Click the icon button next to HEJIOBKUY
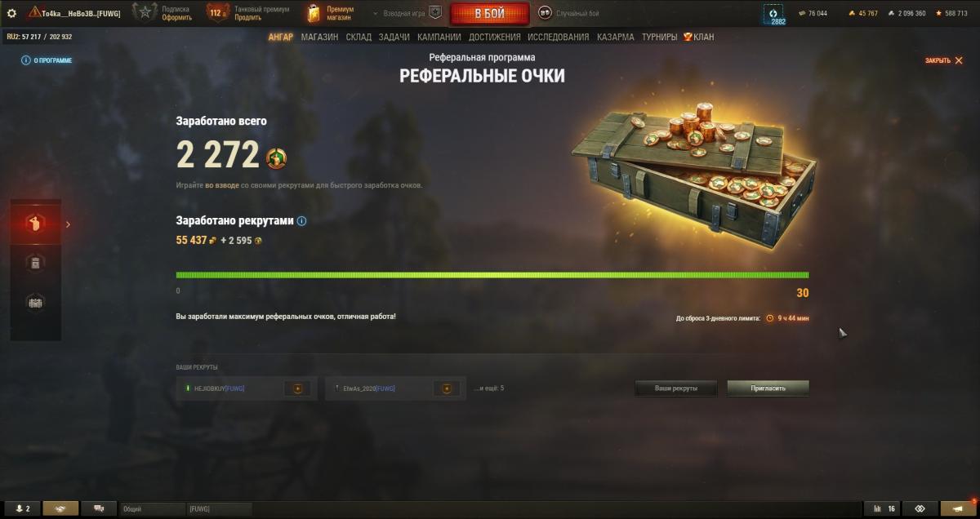Screen dimensions: 980x519 pos(297,388)
